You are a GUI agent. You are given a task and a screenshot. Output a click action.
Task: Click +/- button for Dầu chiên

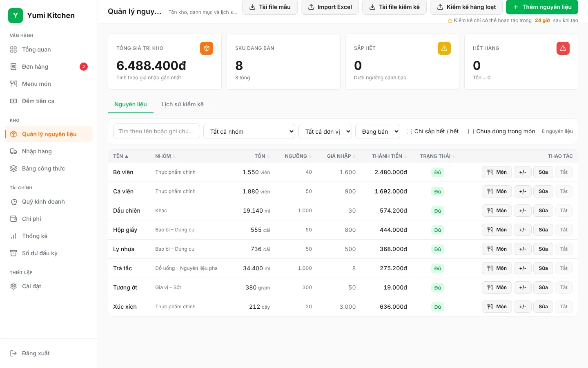tap(523, 211)
